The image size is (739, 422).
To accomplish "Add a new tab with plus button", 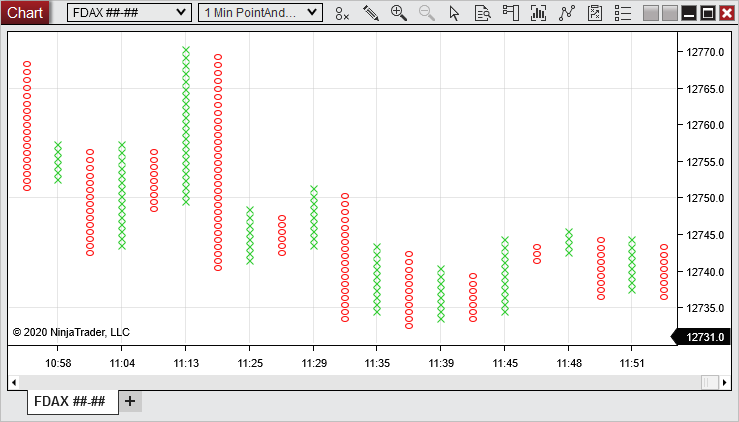I will tap(130, 401).
